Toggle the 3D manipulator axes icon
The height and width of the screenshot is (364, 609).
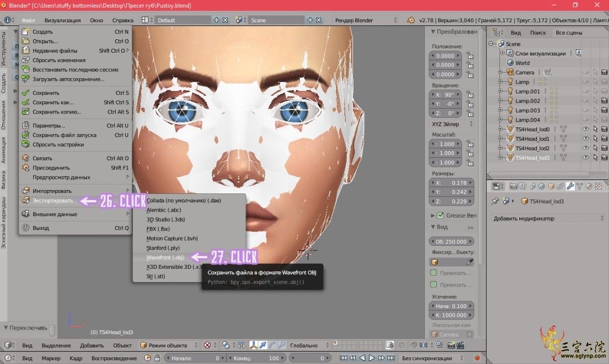[x=254, y=345]
